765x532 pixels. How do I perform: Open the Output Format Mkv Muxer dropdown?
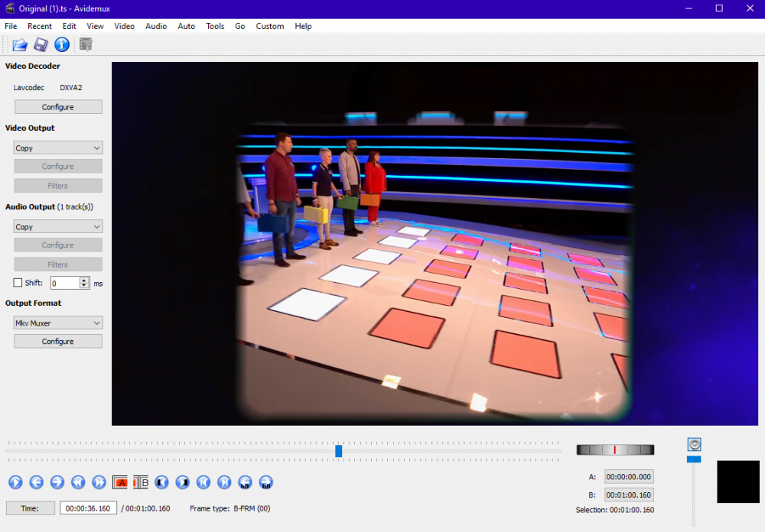coord(58,323)
